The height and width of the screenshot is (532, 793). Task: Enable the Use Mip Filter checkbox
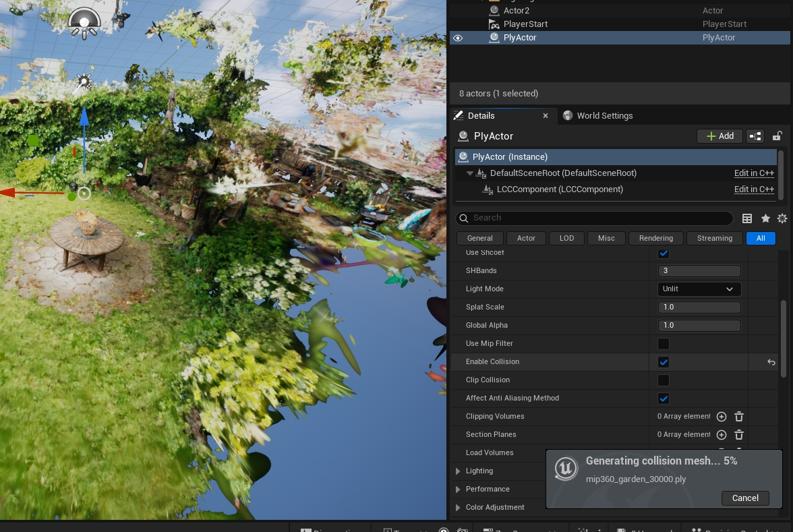pos(664,344)
